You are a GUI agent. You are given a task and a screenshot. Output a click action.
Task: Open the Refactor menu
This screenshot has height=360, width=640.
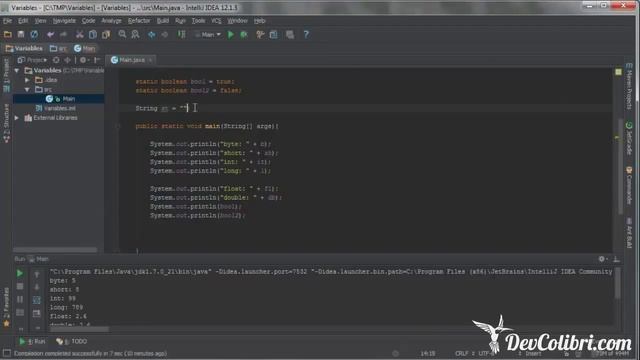click(139, 20)
